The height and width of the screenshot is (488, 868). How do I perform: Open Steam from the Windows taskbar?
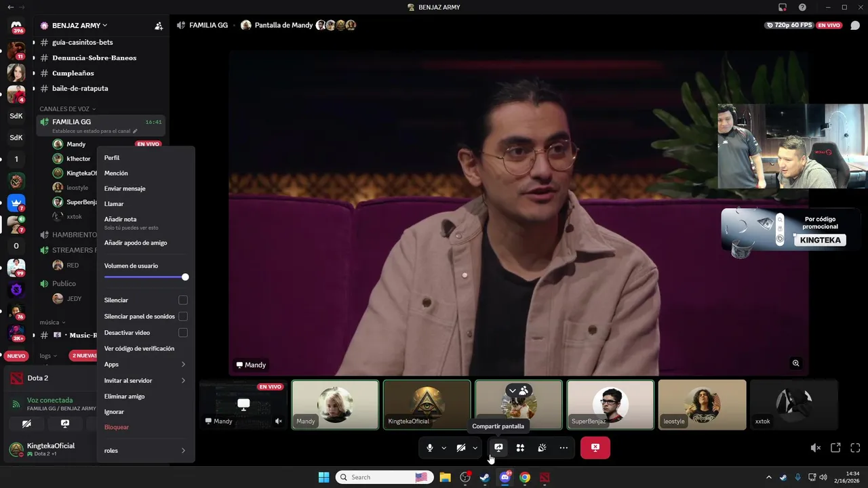tap(485, 477)
